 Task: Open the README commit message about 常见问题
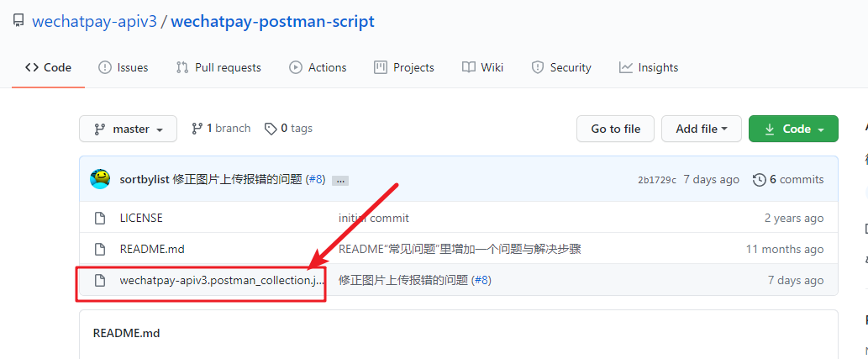click(460, 249)
